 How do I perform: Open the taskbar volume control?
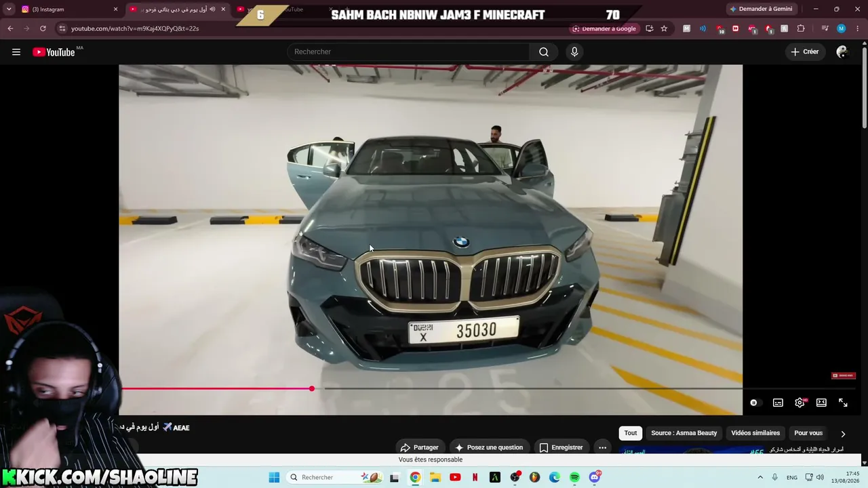820,477
